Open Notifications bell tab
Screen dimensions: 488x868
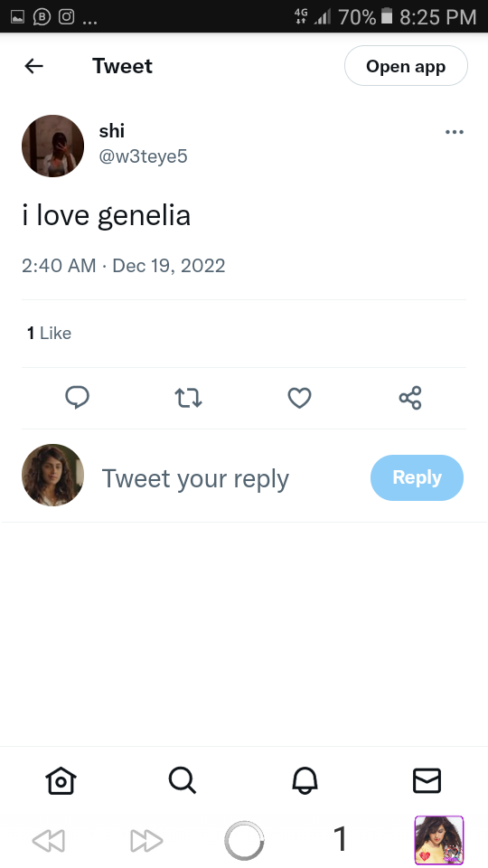(x=305, y=781)
